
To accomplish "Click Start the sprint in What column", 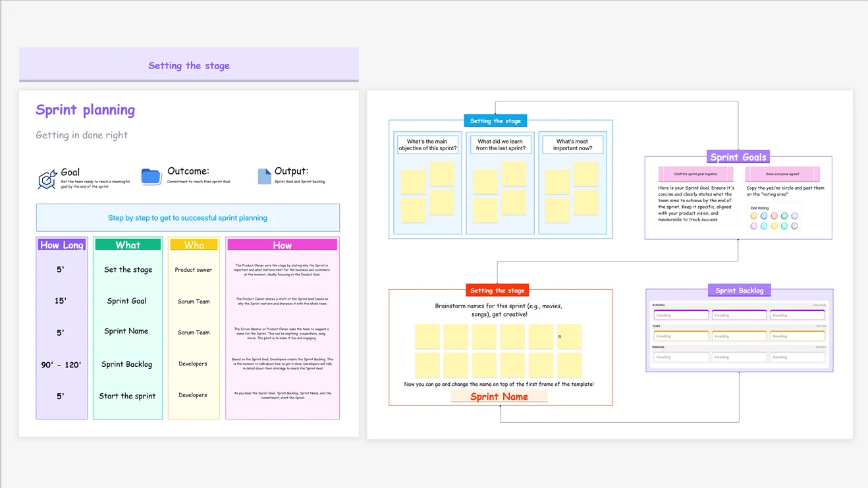I will [x=127, y=396].
